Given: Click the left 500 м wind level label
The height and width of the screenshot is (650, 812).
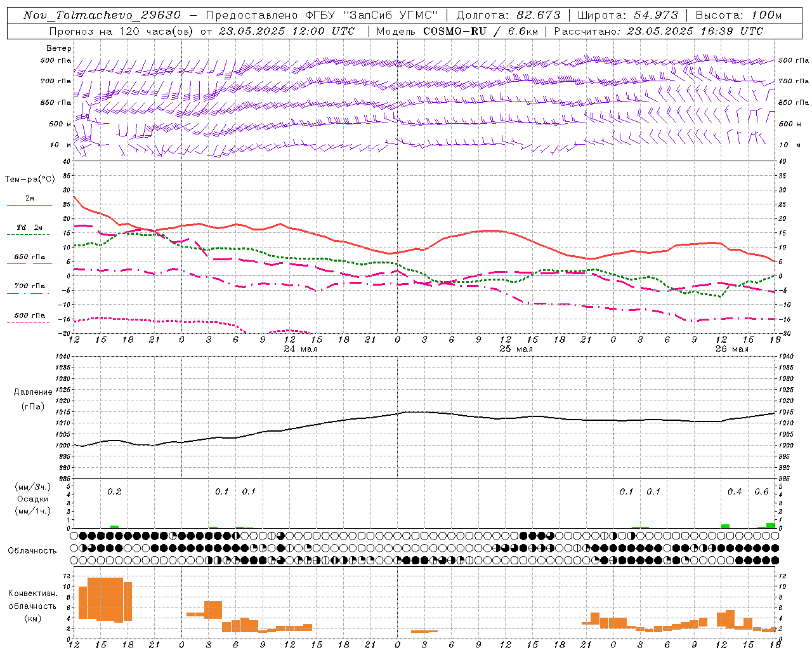Looking at the screenshot, I should [60, 124].
